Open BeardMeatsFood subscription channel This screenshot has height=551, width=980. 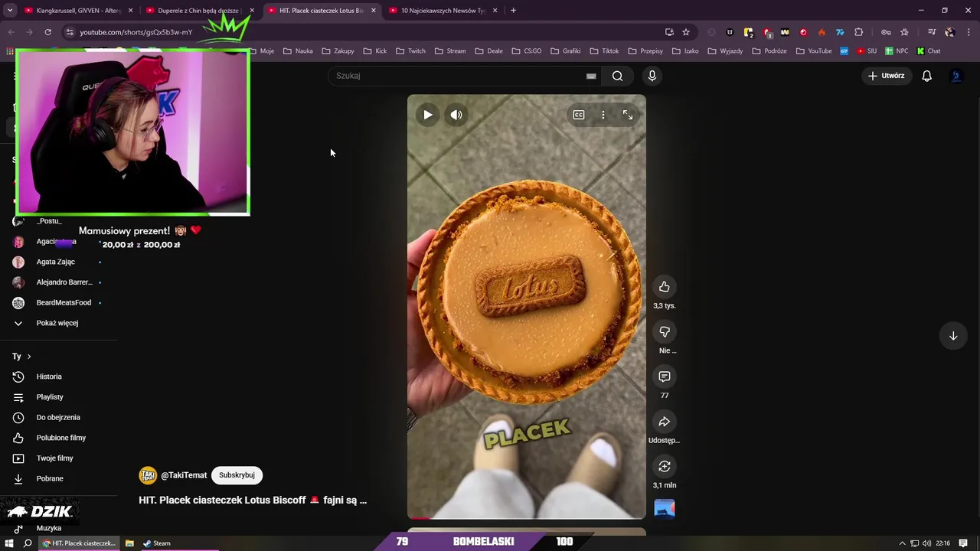[x=64, y=303]
